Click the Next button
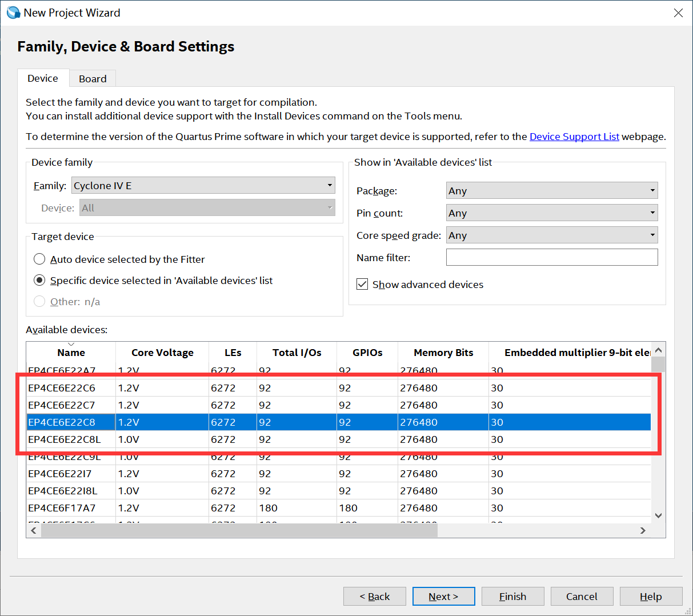 [x=443, y=597]
